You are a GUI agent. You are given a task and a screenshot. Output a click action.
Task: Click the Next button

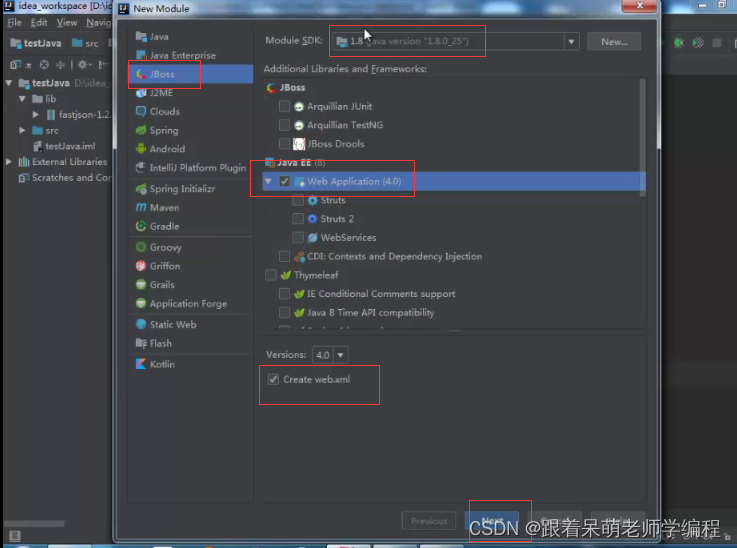point(492,521)
